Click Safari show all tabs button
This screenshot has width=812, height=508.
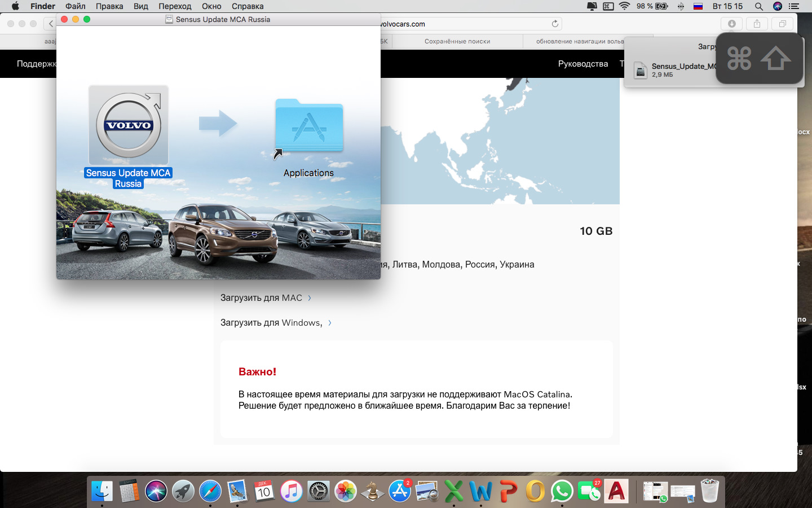coord(783,24)
